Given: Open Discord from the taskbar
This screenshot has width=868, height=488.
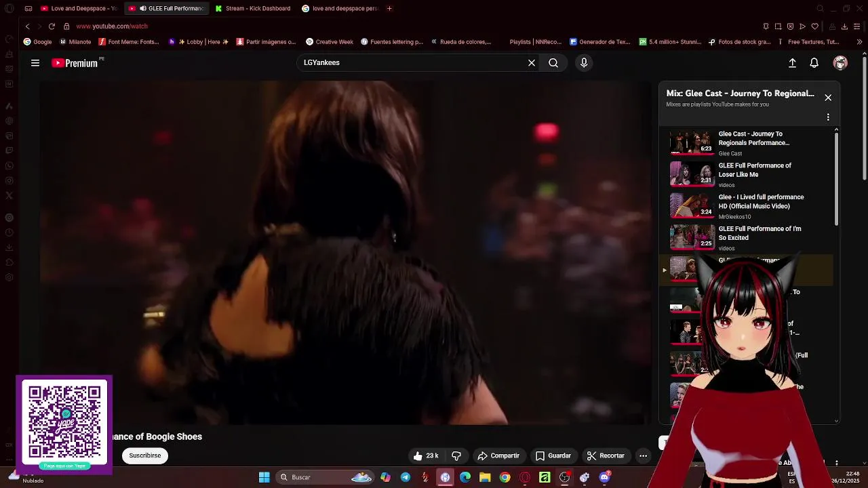Looking at the screenshot, I should 604,477.
